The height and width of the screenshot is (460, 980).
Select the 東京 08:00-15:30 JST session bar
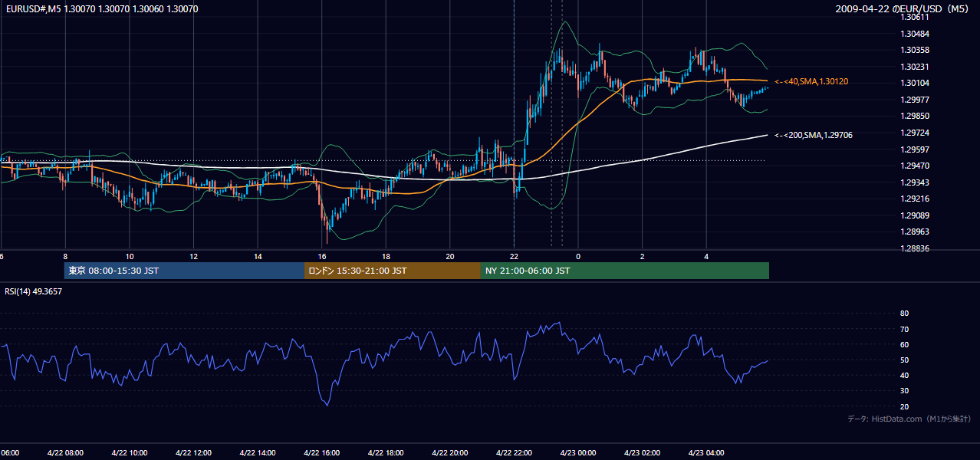pyautogui.click(x=184, y=271)
